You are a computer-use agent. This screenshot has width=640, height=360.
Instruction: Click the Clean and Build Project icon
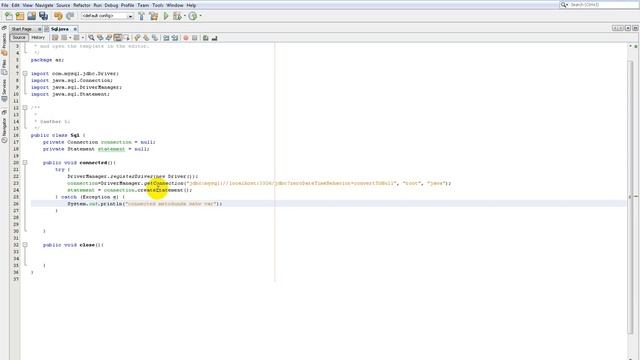[x=153, y=16]
